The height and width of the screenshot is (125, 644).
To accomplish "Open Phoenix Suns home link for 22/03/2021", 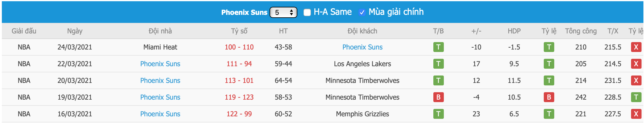I will click(x=160, y=64).
